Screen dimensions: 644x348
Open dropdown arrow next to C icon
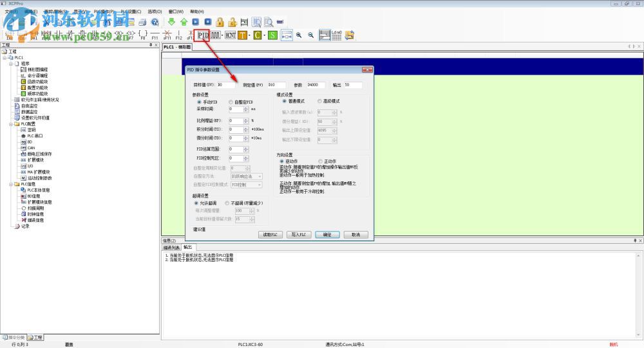(264, 35)
